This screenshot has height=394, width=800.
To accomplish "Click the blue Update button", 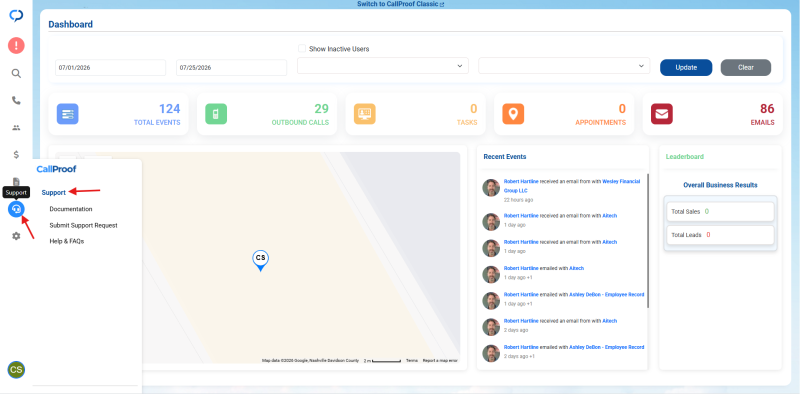I will (x=686, y=67).
